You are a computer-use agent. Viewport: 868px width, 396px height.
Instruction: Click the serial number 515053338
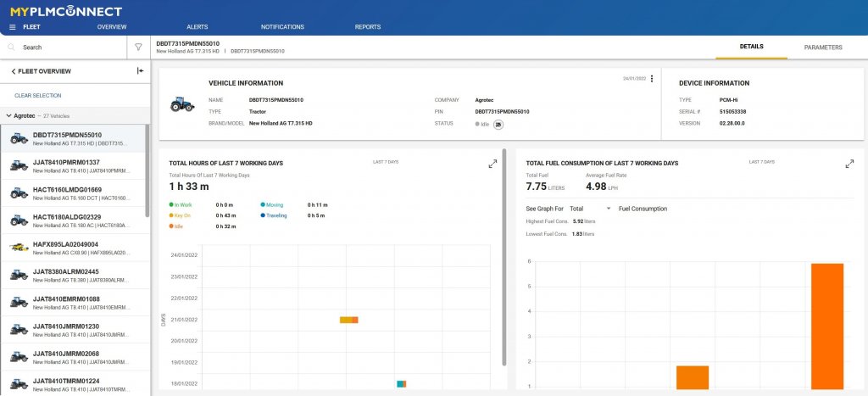tap(733, 112)
